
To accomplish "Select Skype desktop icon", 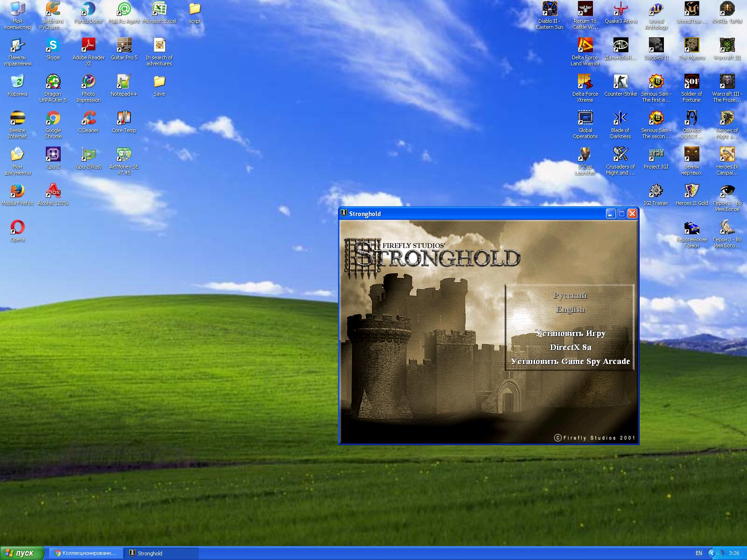I will coord(53,49).
